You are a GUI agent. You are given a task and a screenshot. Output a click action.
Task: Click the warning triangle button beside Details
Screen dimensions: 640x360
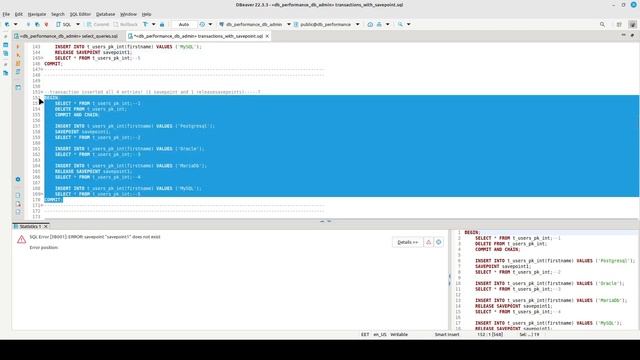click(429, 242)
